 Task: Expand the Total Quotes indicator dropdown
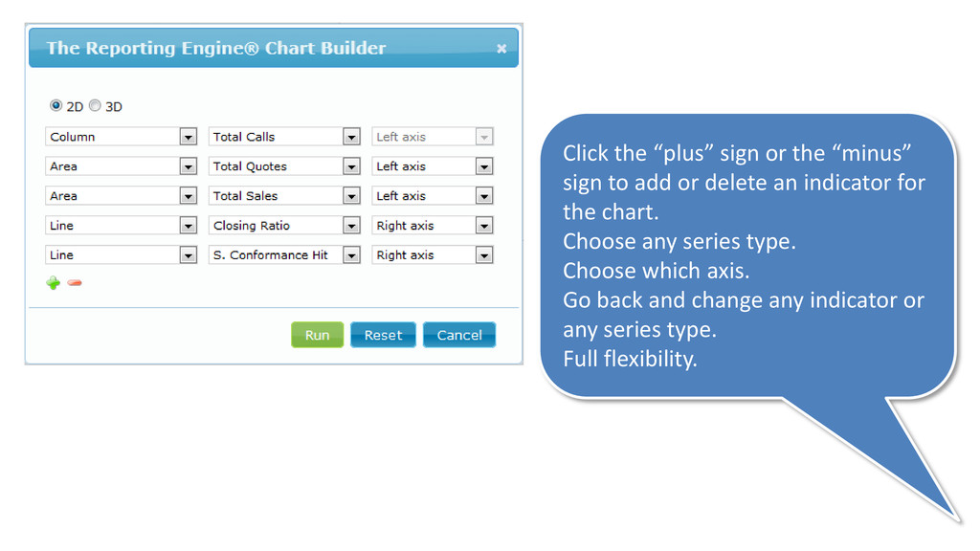(284, 166)
